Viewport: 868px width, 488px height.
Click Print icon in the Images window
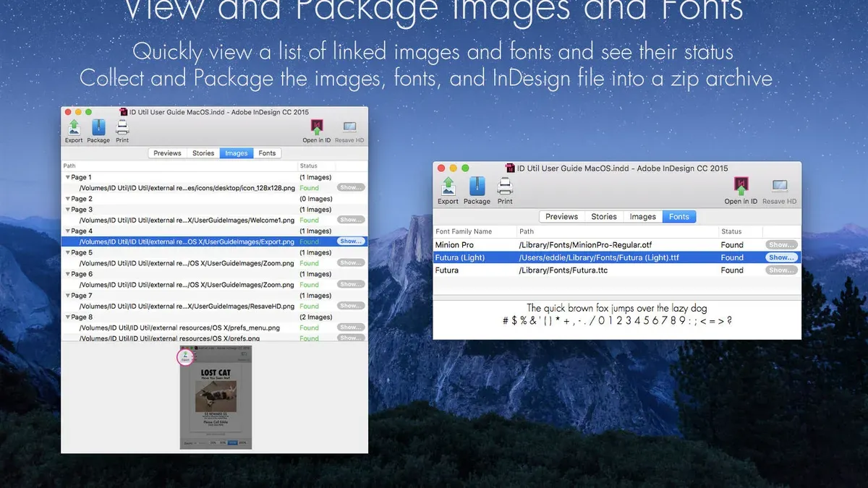click(122, 132)
